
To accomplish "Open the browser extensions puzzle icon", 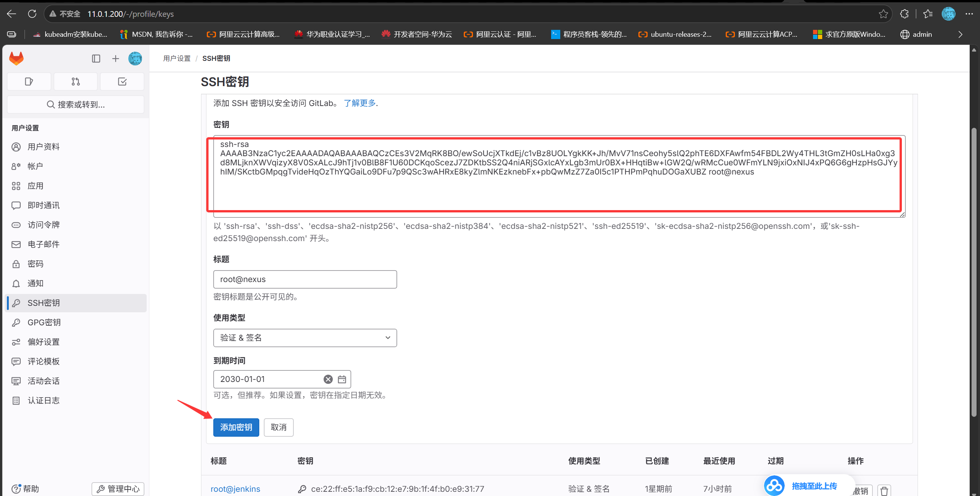I will point(904,14).
